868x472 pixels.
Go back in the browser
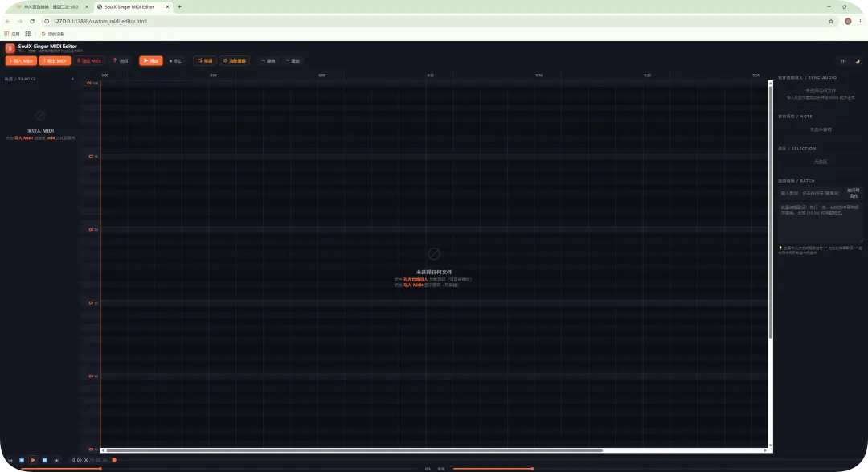8,21
